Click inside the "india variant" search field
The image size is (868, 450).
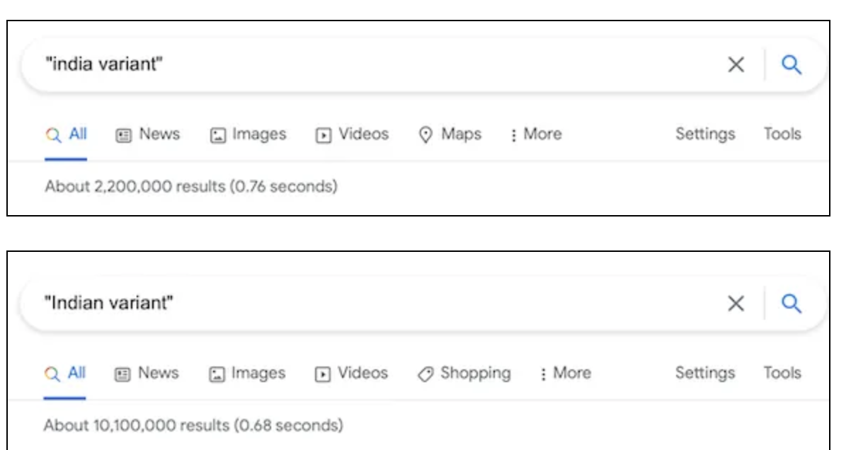tap(375, 65)
